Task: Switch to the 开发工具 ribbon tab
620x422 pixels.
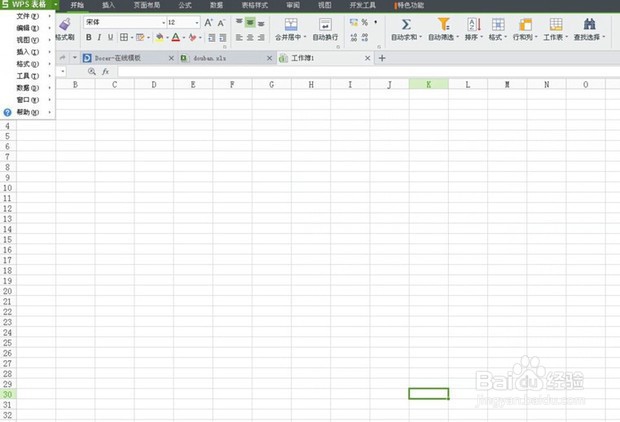Action: coord(363,5)
